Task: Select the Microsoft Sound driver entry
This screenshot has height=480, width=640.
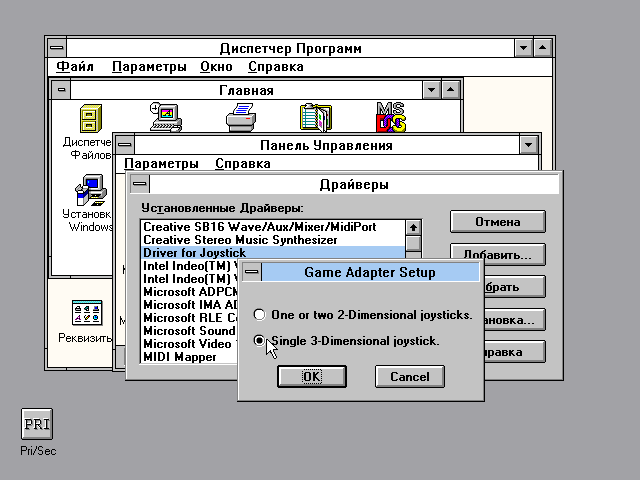Action: click(x=189, y=331)
